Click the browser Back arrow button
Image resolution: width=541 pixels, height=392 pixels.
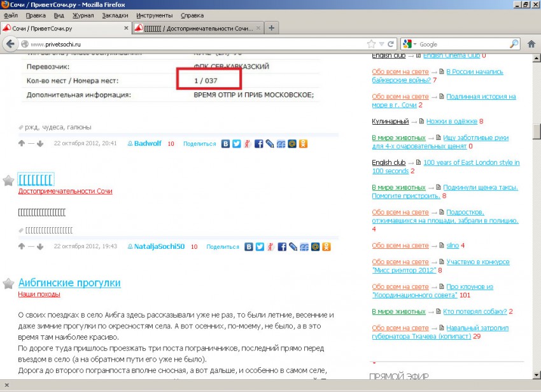click(x=10, y=44)
